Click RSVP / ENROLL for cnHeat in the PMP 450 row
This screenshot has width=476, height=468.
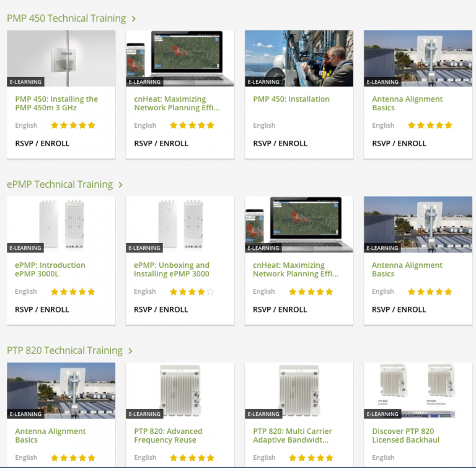click(x=161, y=143)
